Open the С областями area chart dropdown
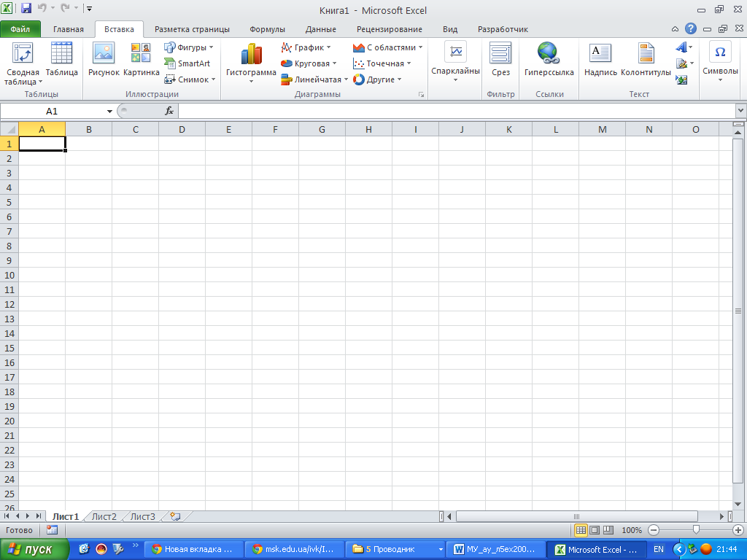This screenshot has width=747, height=560. [420, 47]
